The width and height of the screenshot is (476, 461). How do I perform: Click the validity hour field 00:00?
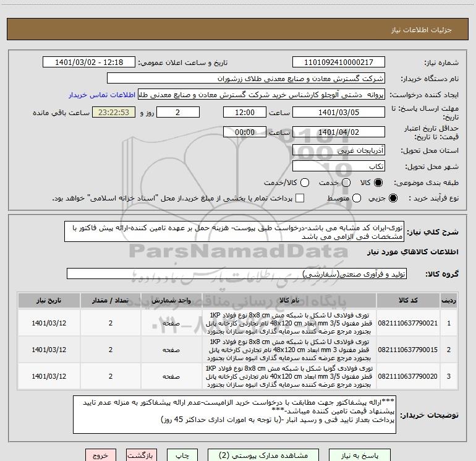tap(245, 132)
